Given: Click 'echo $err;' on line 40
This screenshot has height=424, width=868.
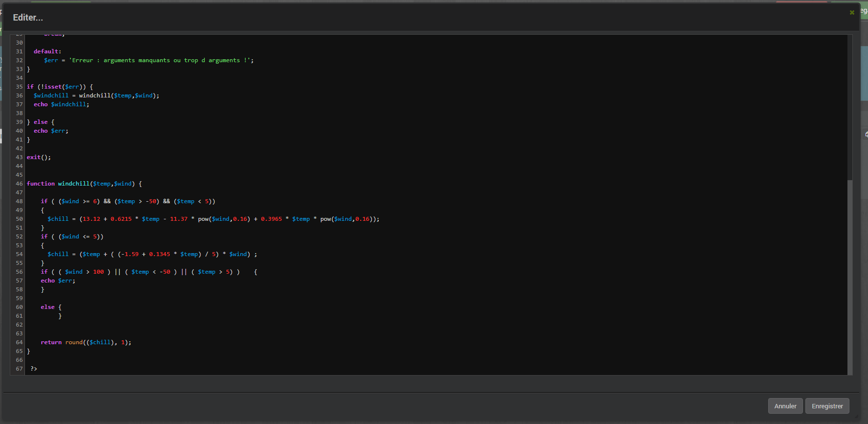Looking at the screenshot, I should click(51, 131).
